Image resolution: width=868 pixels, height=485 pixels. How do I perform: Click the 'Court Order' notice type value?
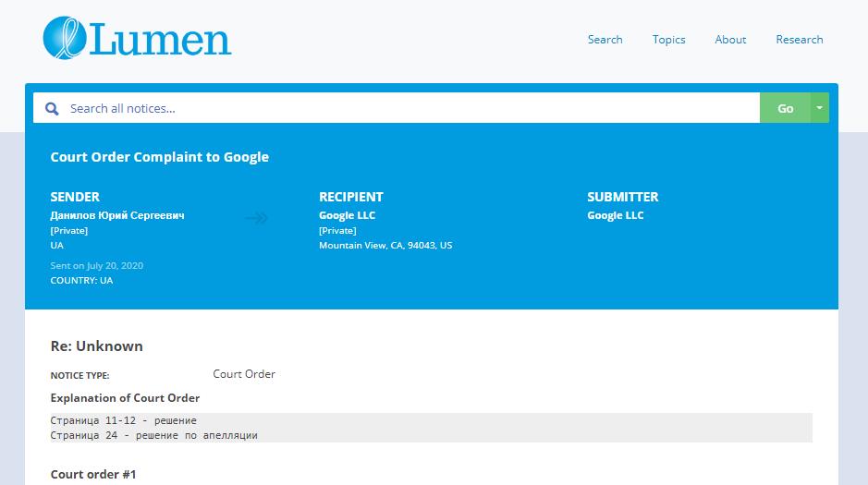[x=244, y=374]
